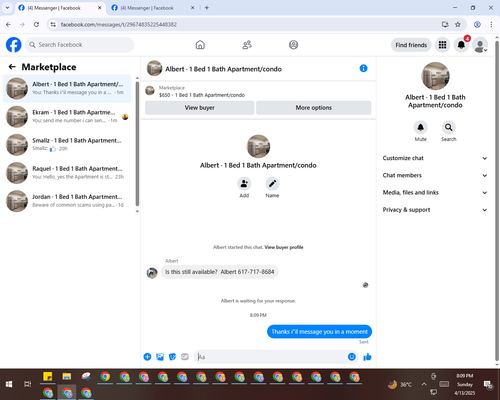Click the Search Facebook field
Screen dimensions: 500x400
click(x=79, y=45)
